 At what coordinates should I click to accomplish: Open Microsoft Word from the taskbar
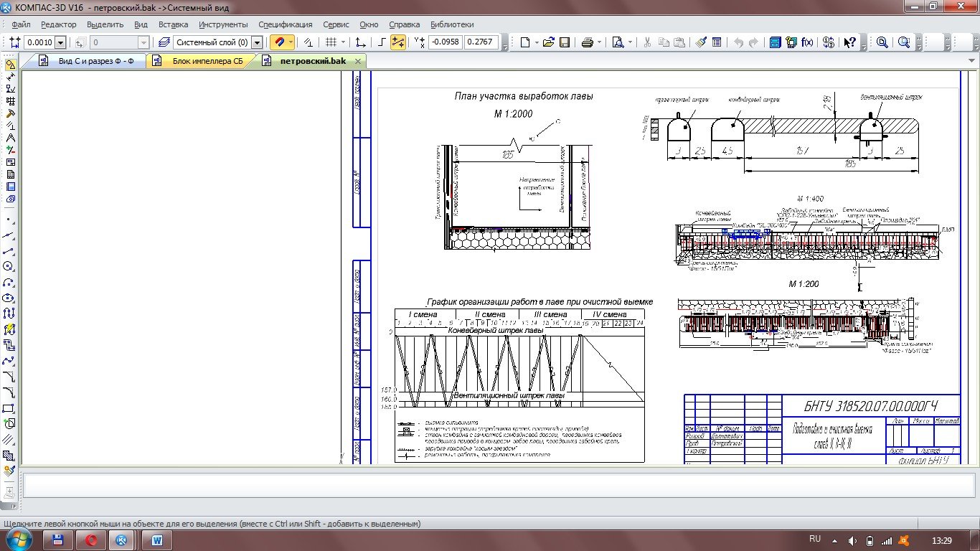pyautogui.click(x=156, y=540)
